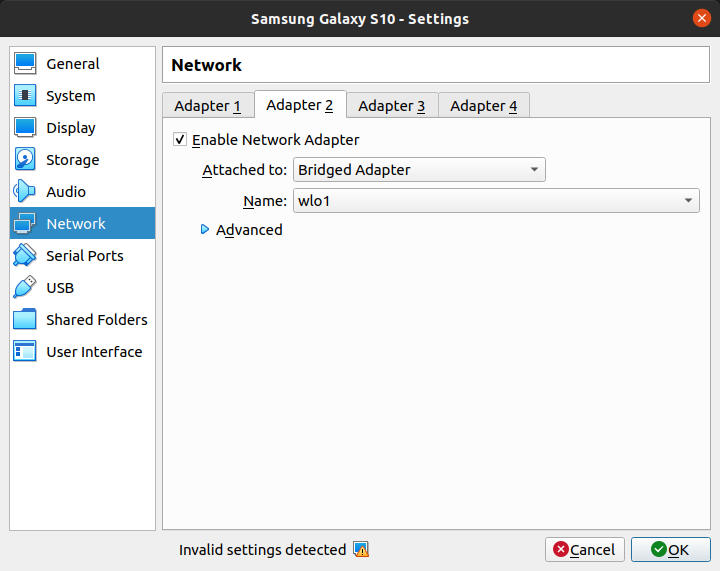Image resolution: width=720 pixels, height=571 pixels.
Task: Open General settings category
Action: point(83,63)
